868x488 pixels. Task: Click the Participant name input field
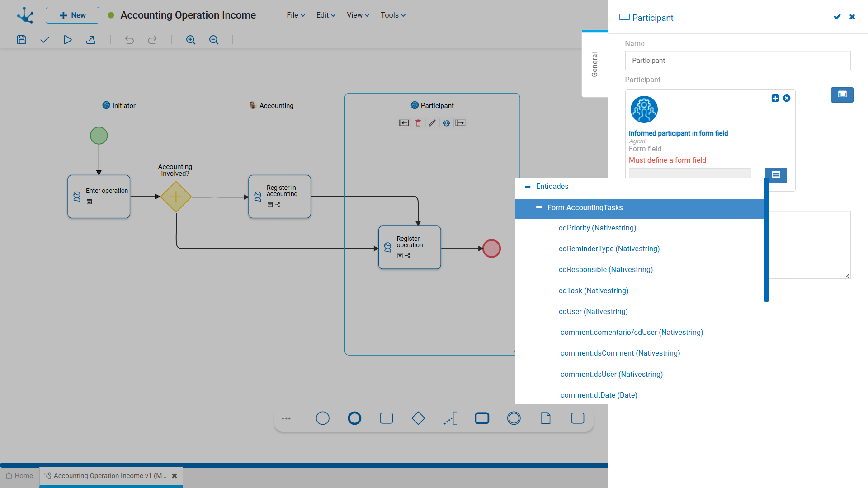738,61
